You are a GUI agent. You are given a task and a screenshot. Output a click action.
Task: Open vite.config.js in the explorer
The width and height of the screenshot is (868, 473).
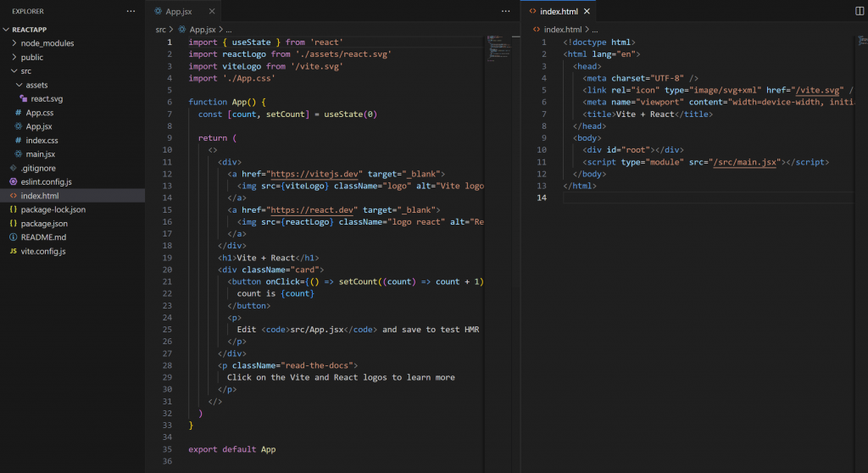pyautogui.click(x=73, y=251)
